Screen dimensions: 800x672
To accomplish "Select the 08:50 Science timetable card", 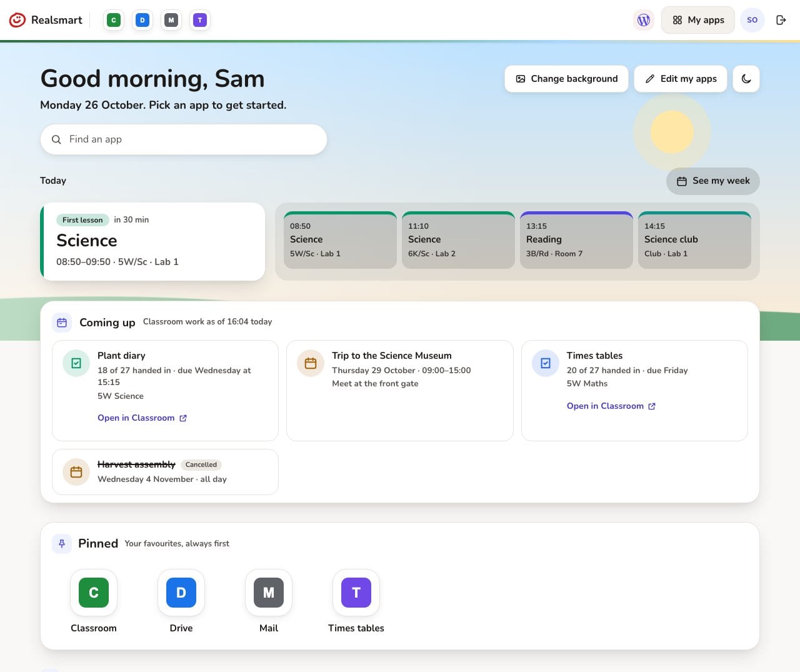I will tap(340, 240).
